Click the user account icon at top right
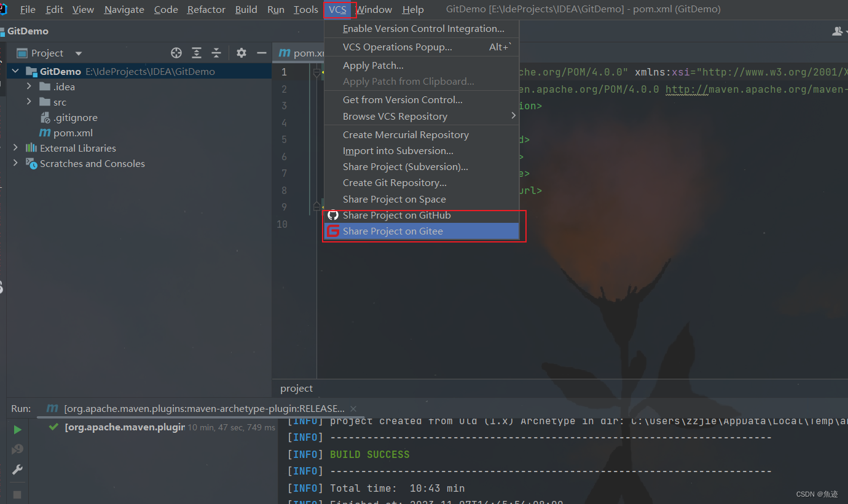848x504 pixels. 838,31
